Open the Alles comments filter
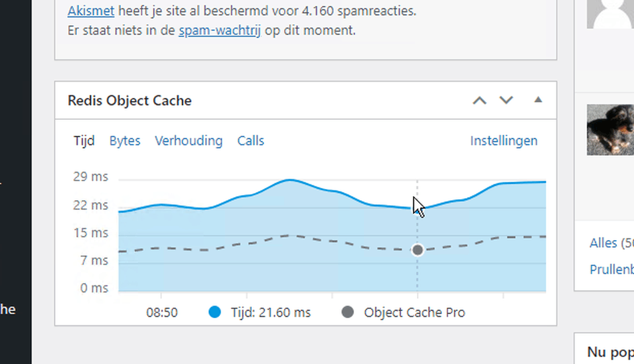The width and height of the screenshot is (634, 364). pos(612,243)
